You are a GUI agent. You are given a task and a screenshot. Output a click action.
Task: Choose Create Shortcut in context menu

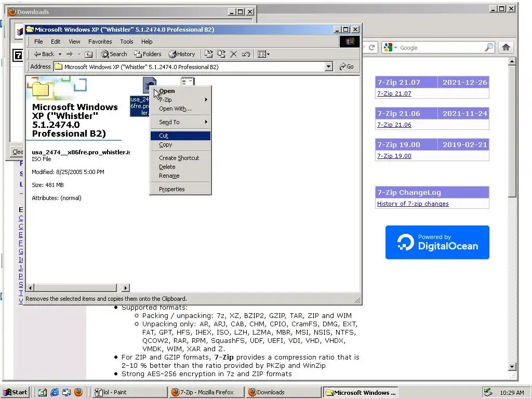pos(180,158)
